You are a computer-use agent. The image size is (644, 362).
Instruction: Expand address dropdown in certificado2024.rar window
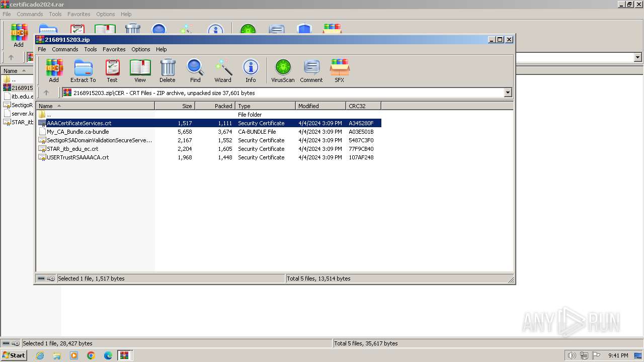tap(637, 57)
